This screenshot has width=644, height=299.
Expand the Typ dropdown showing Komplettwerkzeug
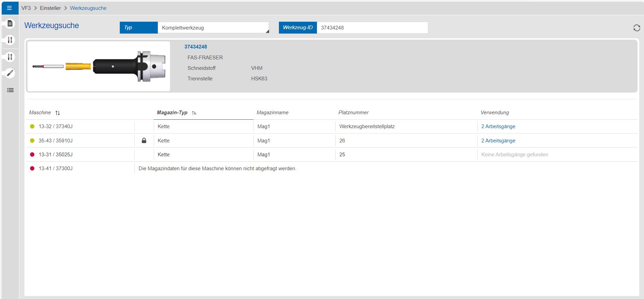213,28
